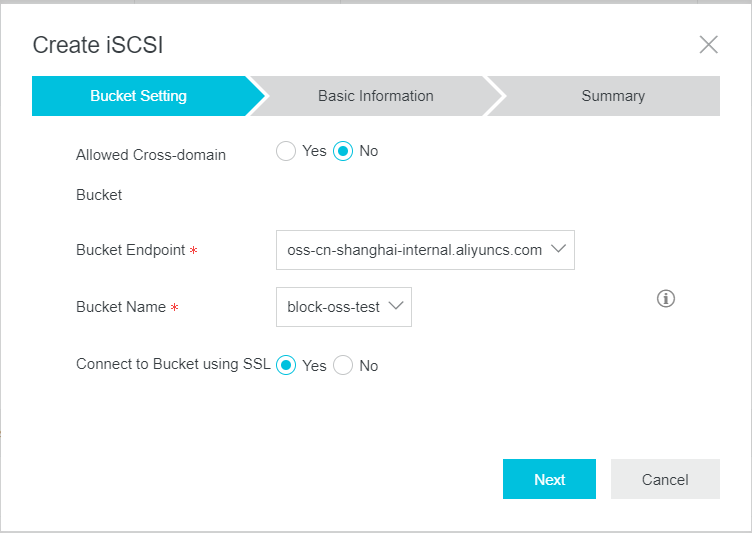Click the info icon beside Bucket Name
Screen dimensions: 752x533
(666, 298)
